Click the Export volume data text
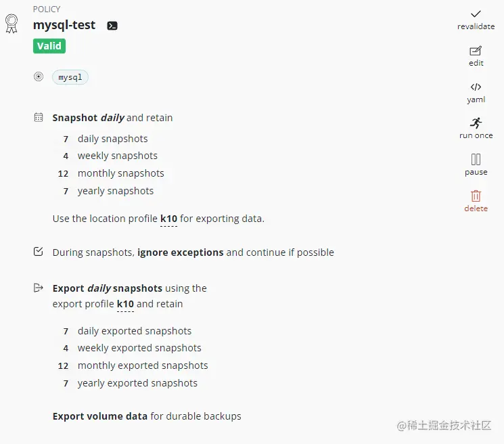Image resolution: width=504 pixels, height=444 pixels. (x=99, y=416)
